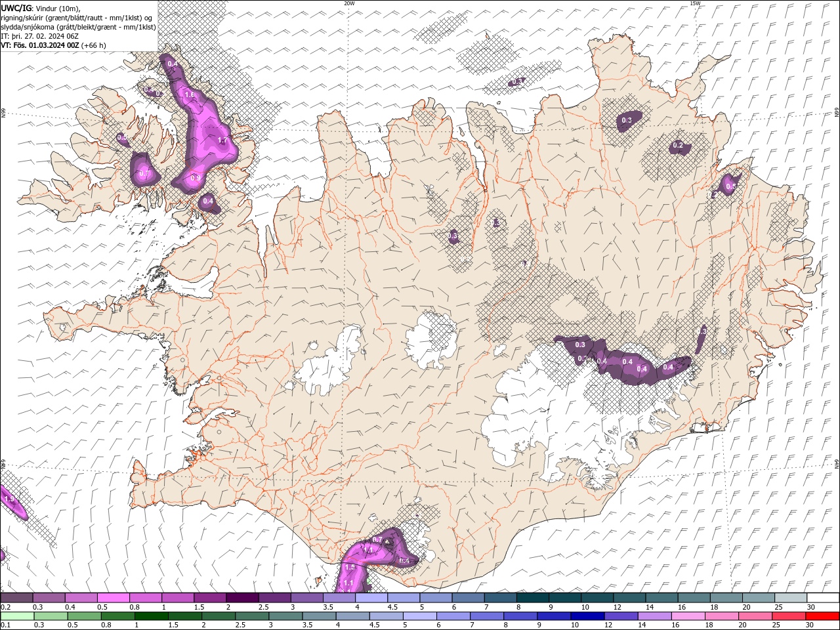The height and width of the screenshot is (630, 840).
Task: Pick the pure red swatch after 30 in the bottom legend
Action: [822, 616]
